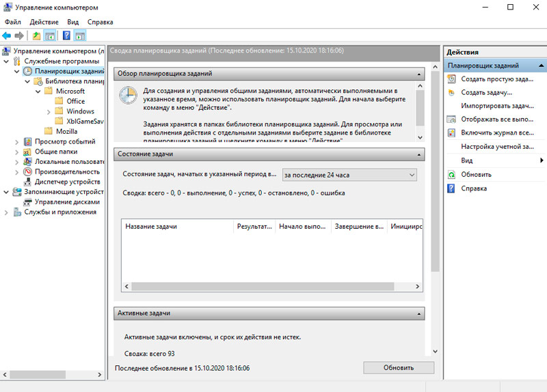Select Управление дисками in the tree

click(67, 201)
